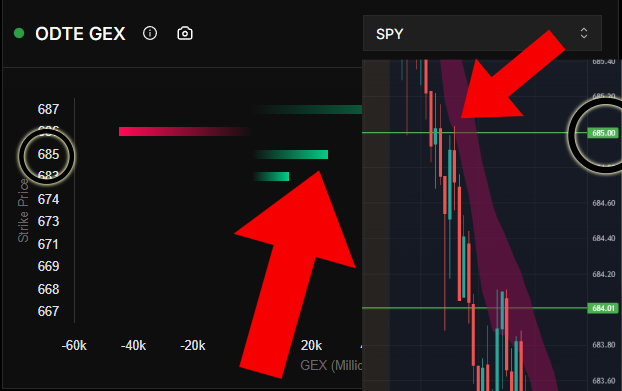Screen dimensions: 622x391
Task: Take a snapshot with the camera icon
Action: pos(185,33)
